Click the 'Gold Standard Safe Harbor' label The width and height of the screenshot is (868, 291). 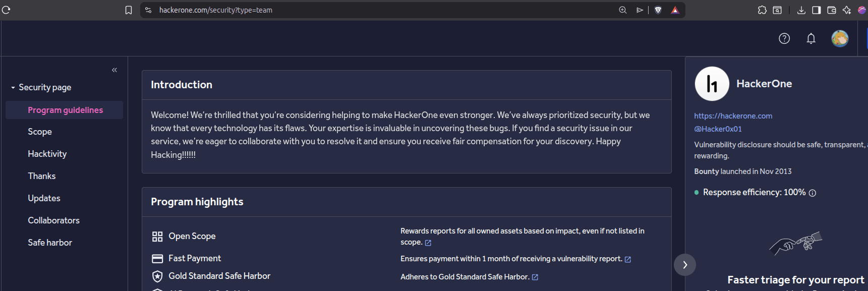219,276
